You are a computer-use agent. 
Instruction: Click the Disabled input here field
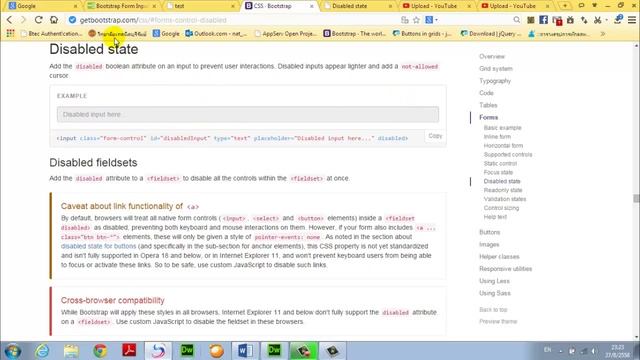pyautogui.click(x=248, y=114)
